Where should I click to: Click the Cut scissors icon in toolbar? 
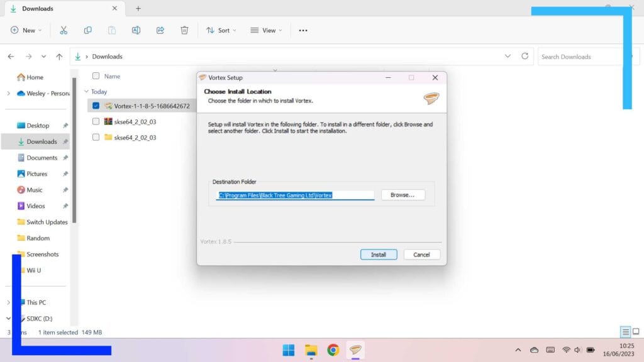tap(64, 30)
